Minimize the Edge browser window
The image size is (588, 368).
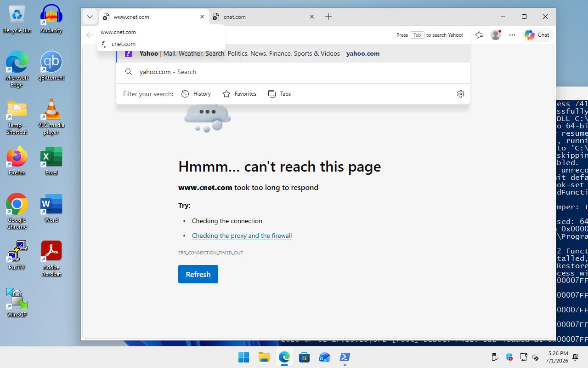click(503, 17)
